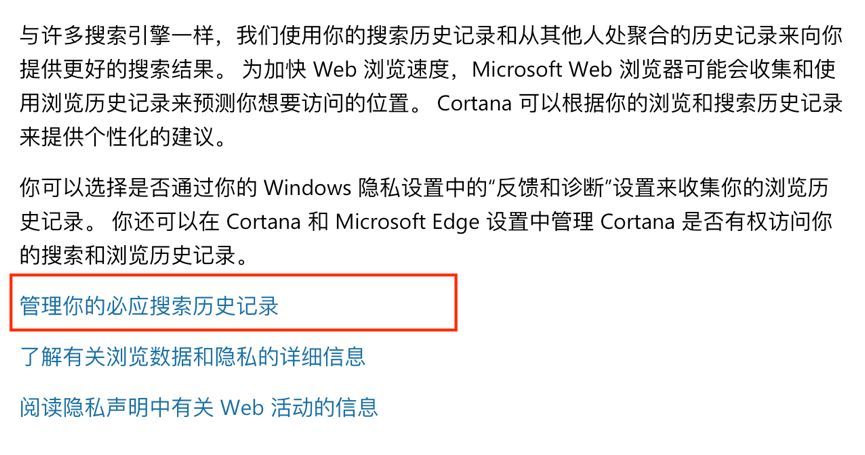Open the 阅读隐私声明中有关 Web 活动的信息 link
The width and height of the screenshot is (865, 455).
tap(199, 407)
